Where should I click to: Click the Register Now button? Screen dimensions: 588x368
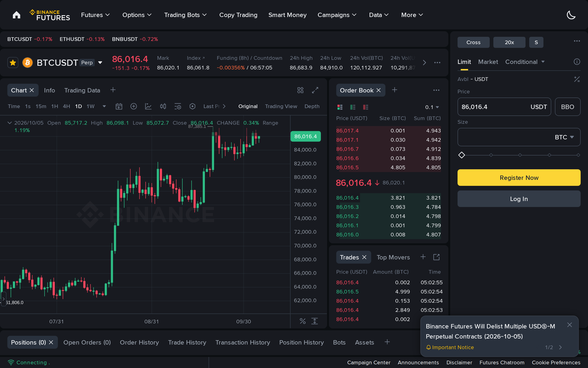coord(519,178)
